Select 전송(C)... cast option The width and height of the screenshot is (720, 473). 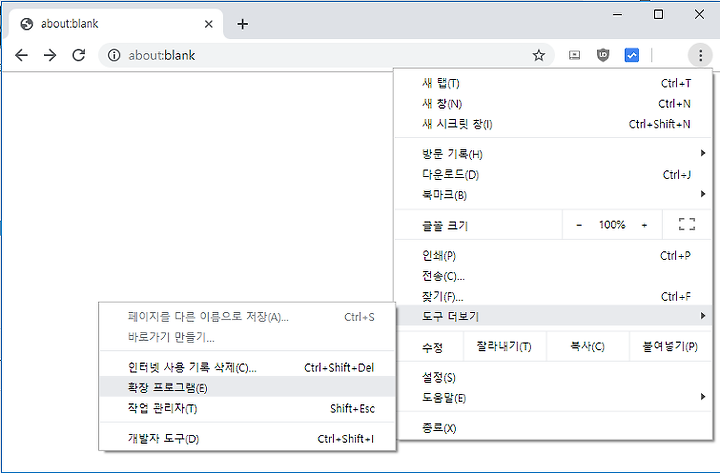point(553,276)
